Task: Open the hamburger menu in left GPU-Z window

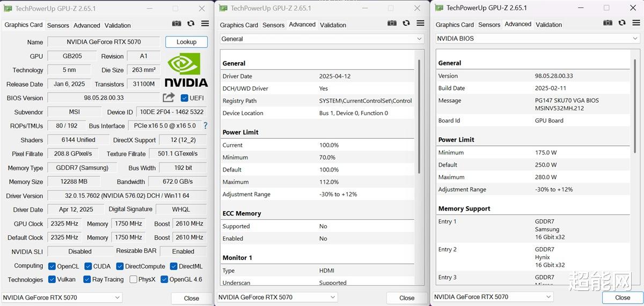Action: pyautogui.click(x=205, y=24)
